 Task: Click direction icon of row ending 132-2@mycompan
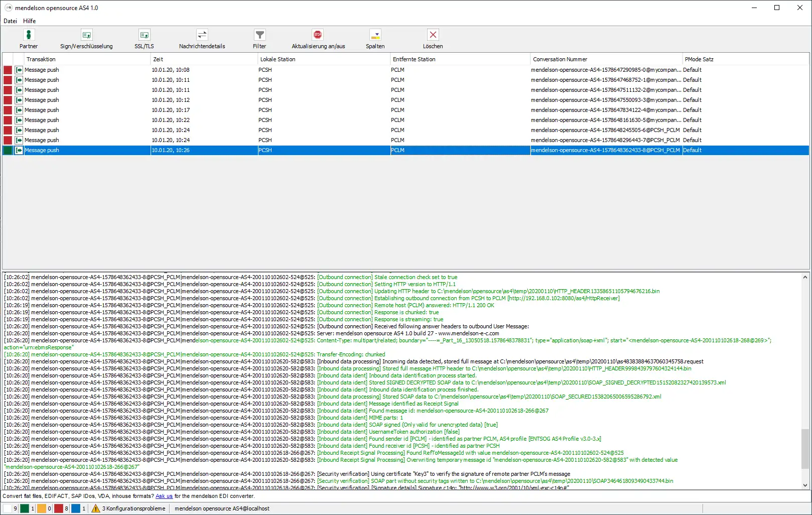click(19, 90)
